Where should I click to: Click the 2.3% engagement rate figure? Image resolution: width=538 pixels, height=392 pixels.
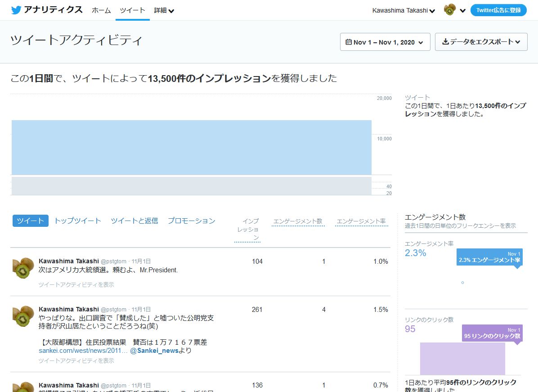tap(416, 253)
